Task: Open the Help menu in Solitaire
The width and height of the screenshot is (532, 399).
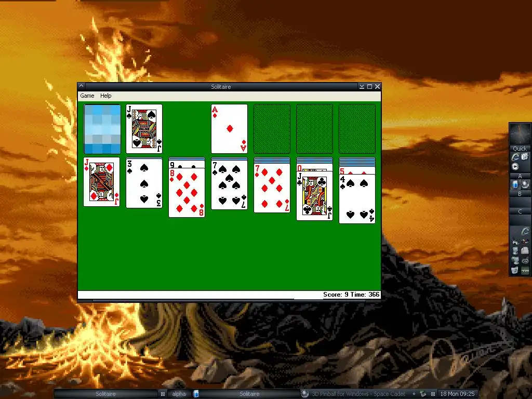Action: tap(105, 96)
